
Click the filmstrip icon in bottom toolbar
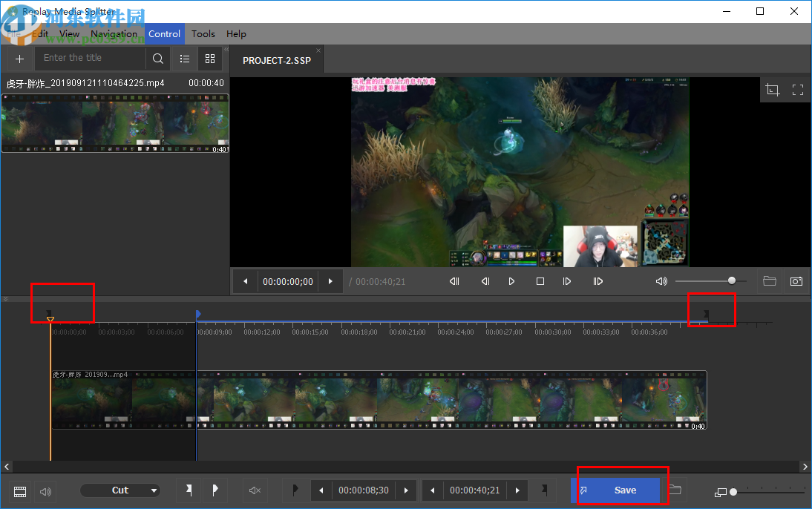20,490
